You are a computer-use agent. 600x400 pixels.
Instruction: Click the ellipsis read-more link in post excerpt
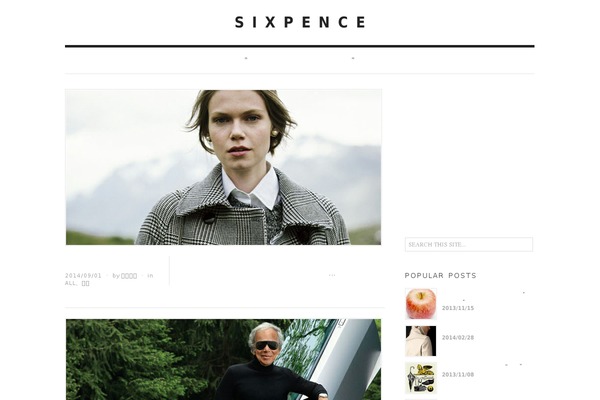coord(332,275)
